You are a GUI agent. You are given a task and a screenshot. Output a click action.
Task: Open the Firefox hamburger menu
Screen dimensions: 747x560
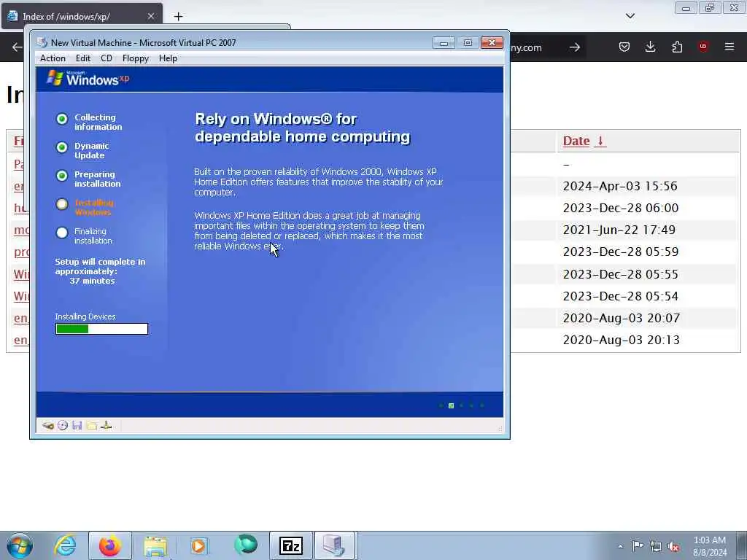729,47
